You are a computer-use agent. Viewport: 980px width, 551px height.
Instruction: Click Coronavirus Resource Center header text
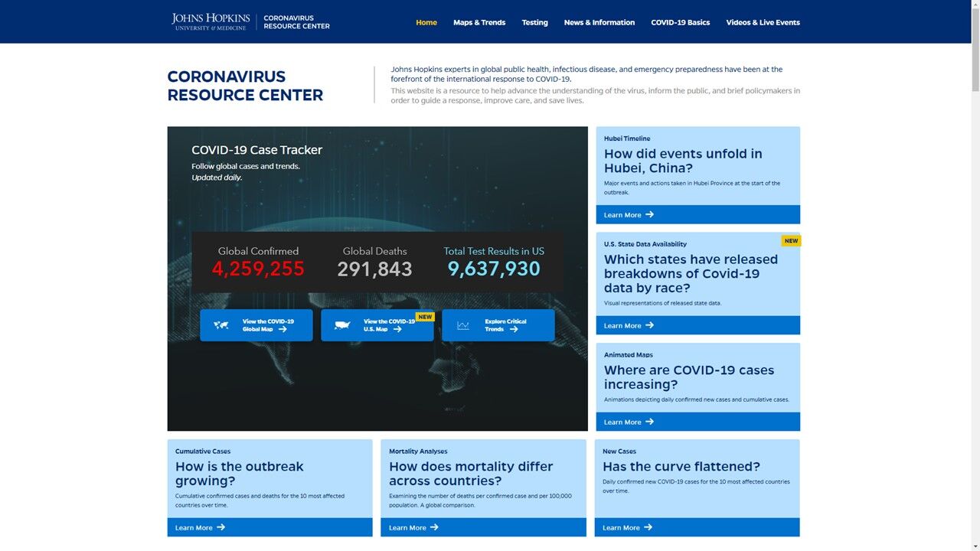pos(297,22)
